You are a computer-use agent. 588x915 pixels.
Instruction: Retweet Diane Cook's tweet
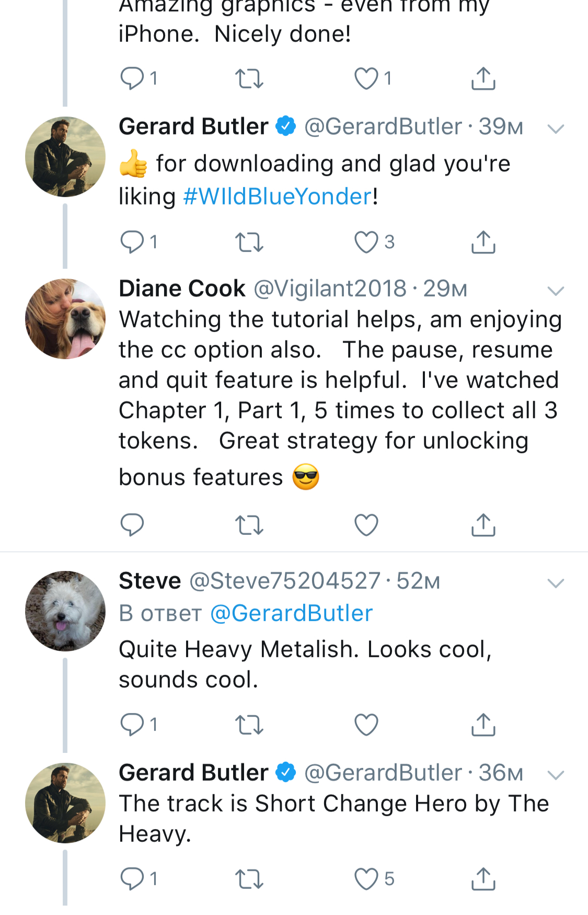pos(249,525)
